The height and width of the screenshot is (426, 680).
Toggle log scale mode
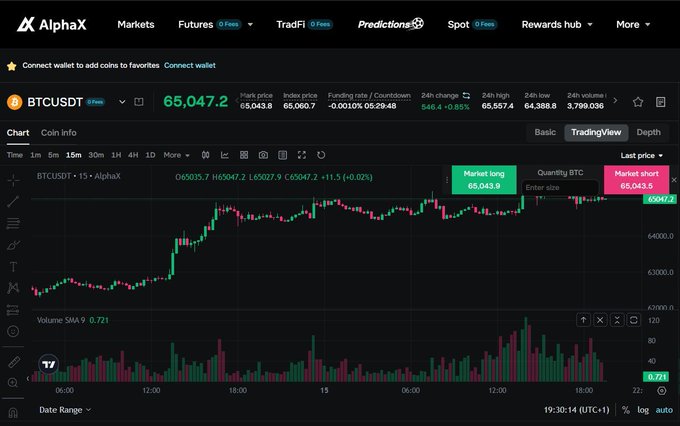643,410
